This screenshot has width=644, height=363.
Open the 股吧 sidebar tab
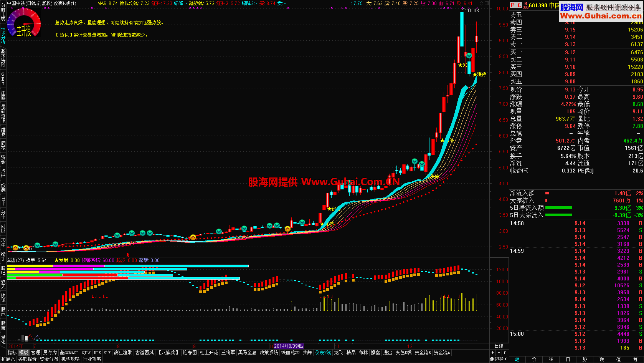click(3, 270)
